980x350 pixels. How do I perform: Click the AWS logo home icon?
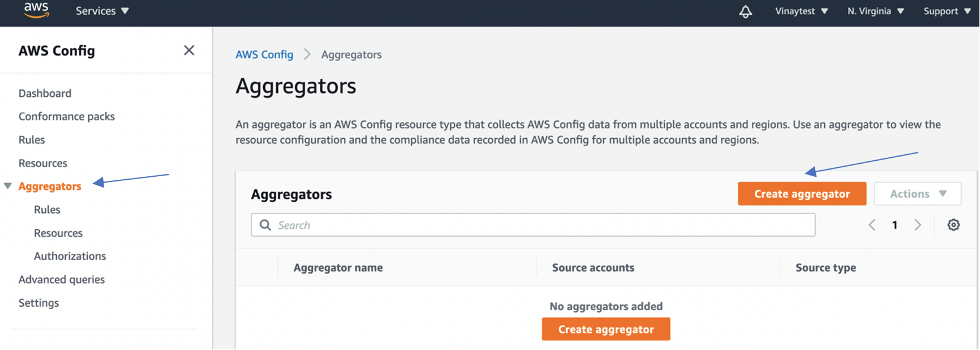pyautogui.click(x=36, y=10)
